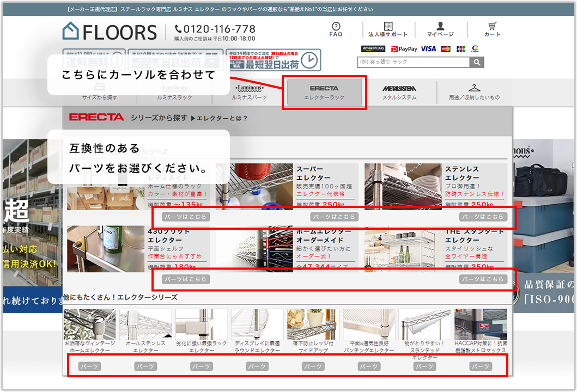
Task: Focus the 突っ張り ラック search field
Action: 413,62
